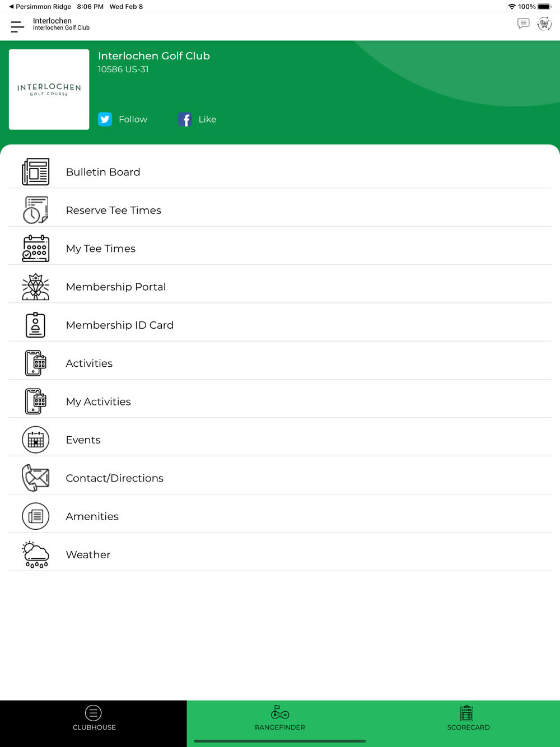Click the Contact/Directions phone envelope icon
560x747 pixels.
click(x=36, y=478)
